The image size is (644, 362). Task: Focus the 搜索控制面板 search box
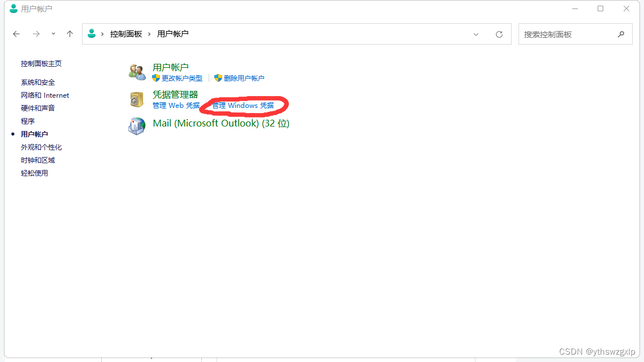click(576, 34)
